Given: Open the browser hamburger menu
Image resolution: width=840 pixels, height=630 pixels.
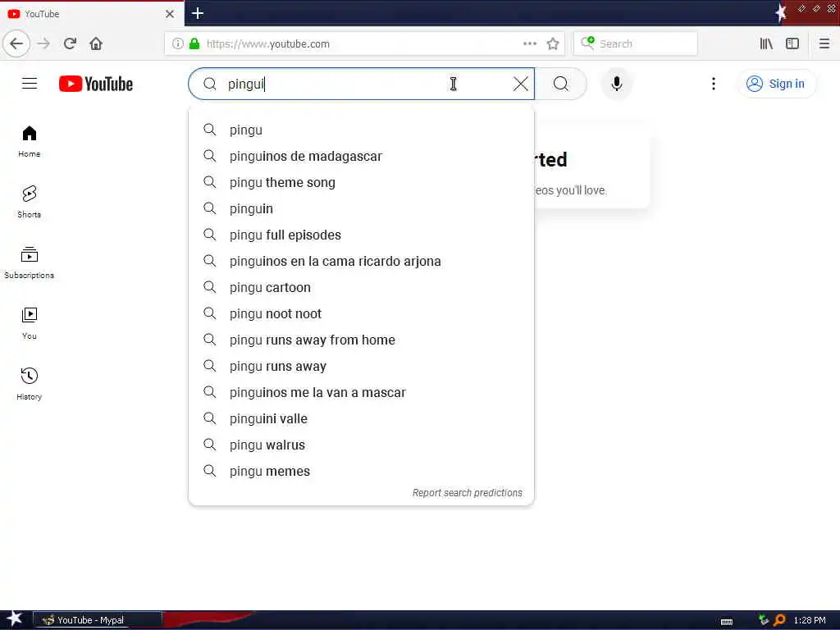Looking at the screenshot, I should click(x=824, y=43).
